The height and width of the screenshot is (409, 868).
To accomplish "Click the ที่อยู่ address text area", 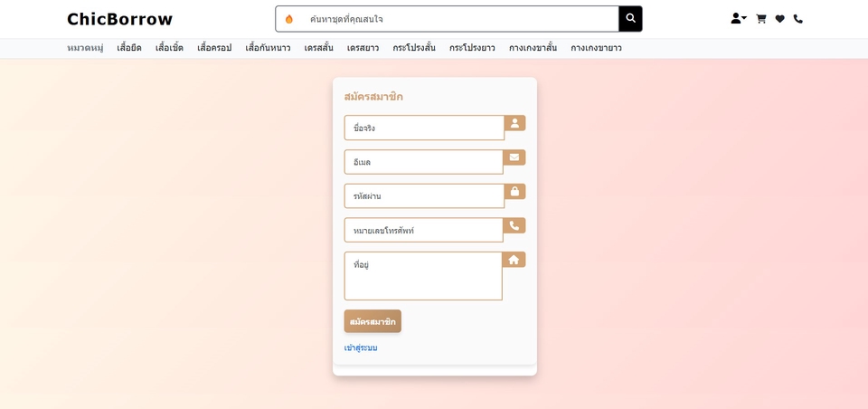I will click(423, 276).
